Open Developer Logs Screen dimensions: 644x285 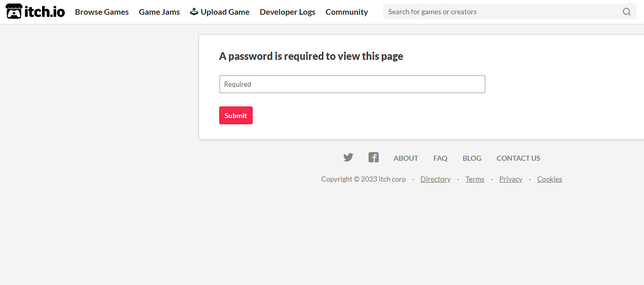(287, 12)
